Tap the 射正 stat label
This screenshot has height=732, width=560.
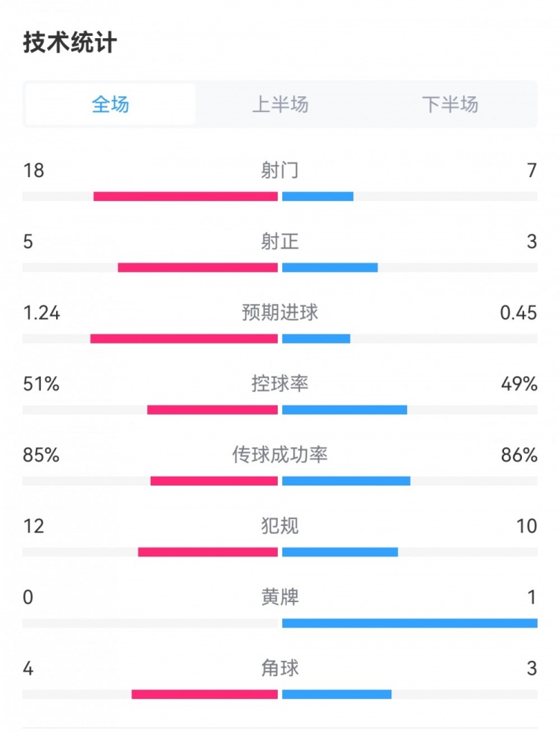click(280, 241)
